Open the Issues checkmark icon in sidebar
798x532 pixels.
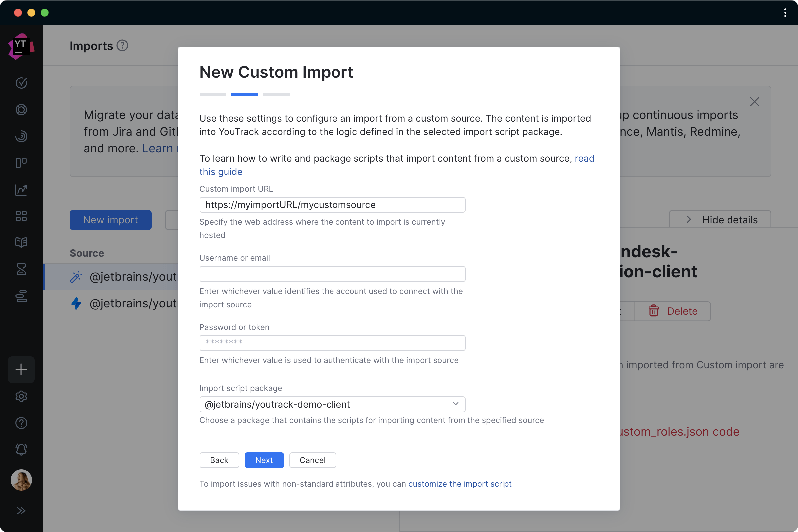(21, 83)
